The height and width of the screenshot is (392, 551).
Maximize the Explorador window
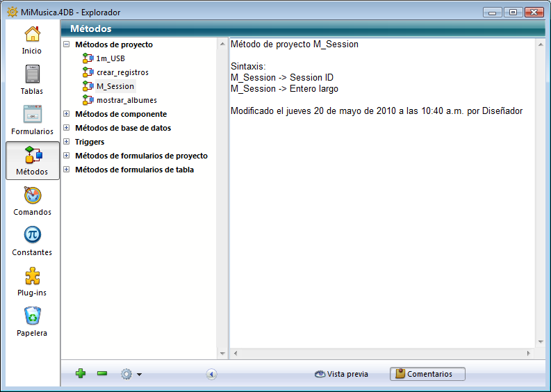coord(513,13)
